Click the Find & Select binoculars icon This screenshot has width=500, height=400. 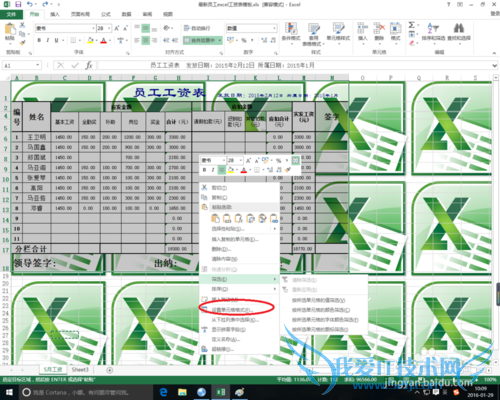tap(459, 28)
